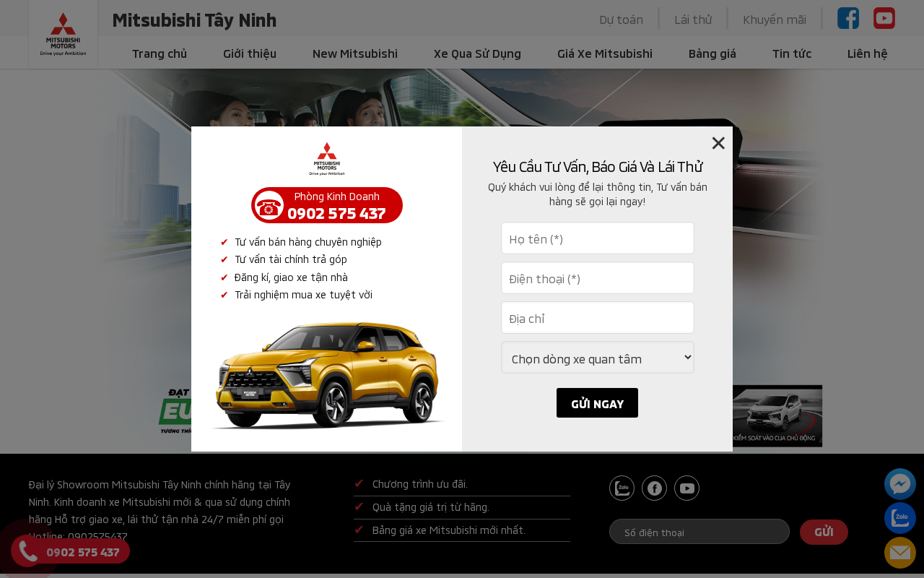Open the Giới thiệu menu item
This screenshot has width=924, height=578.
250,53
